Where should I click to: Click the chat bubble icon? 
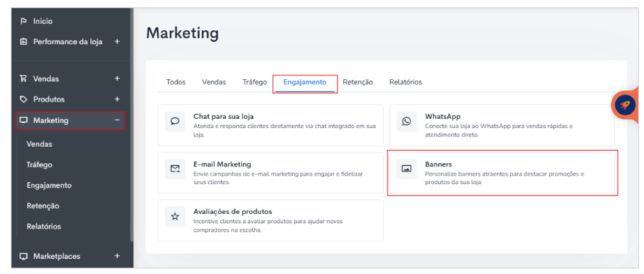point(175,121)
